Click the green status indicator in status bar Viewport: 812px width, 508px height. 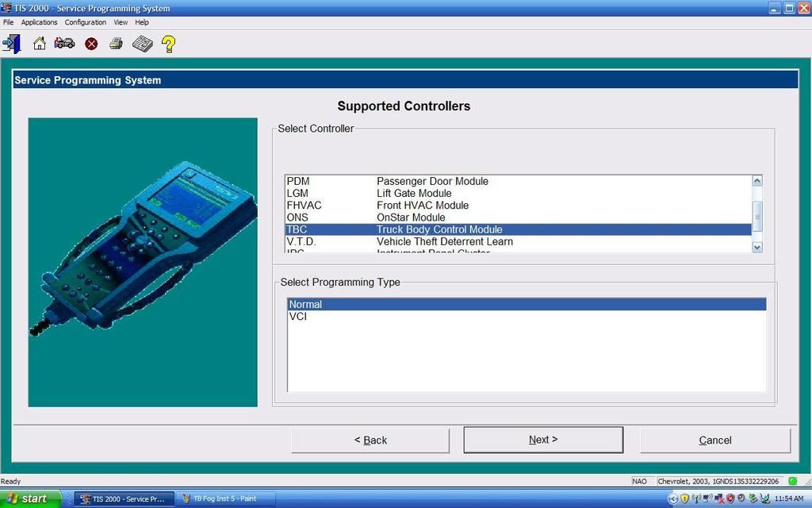pyautogui.click(x=792, y=481)
